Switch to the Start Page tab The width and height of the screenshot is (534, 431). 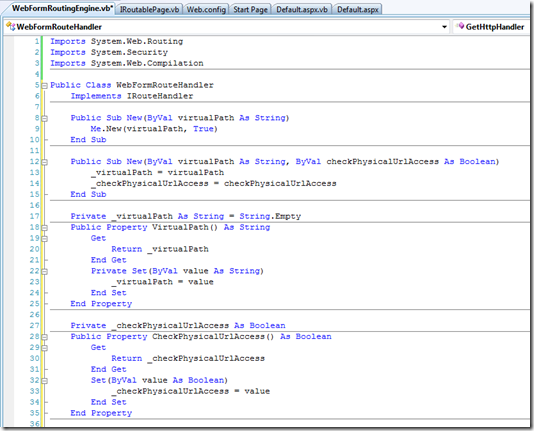[250, 10]
